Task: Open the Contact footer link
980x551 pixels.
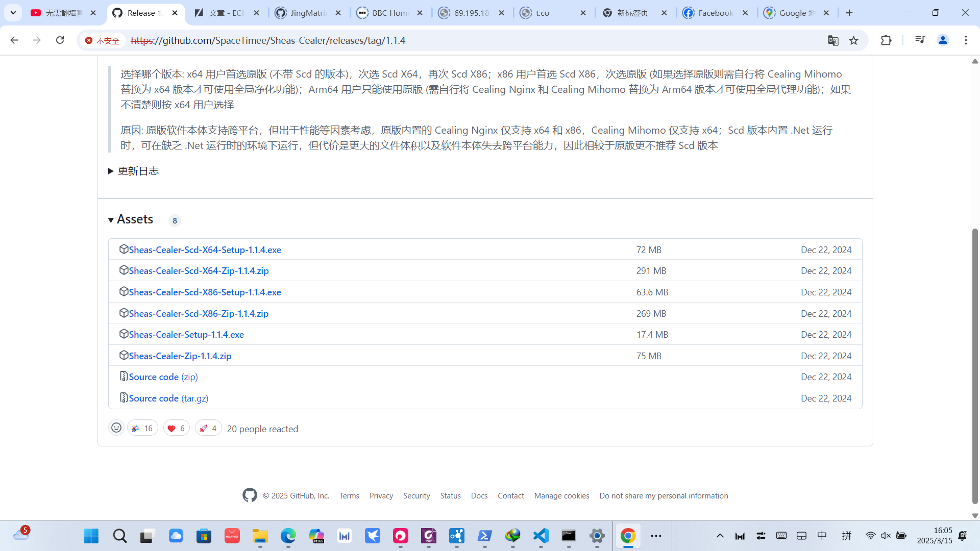Action: point(511,495)
